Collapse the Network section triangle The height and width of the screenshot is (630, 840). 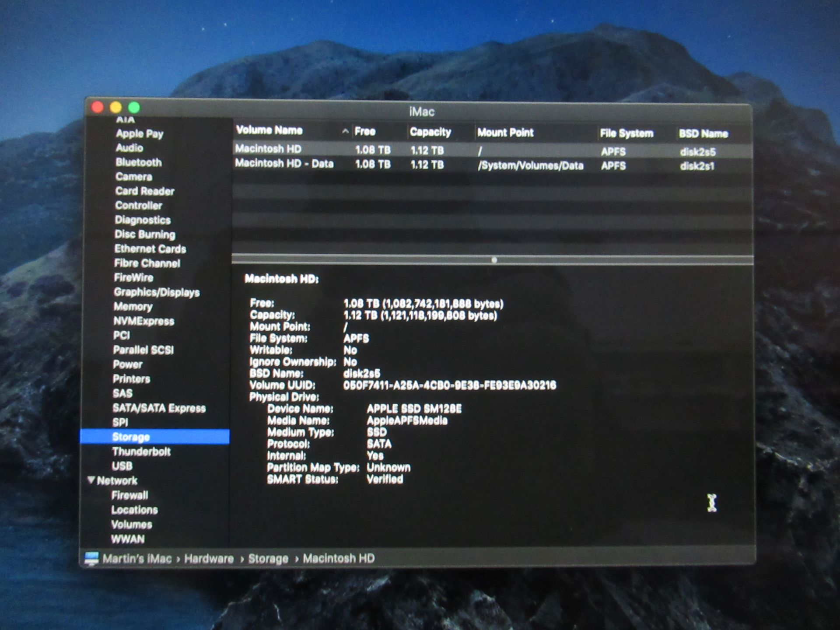[x=91, y=480]
